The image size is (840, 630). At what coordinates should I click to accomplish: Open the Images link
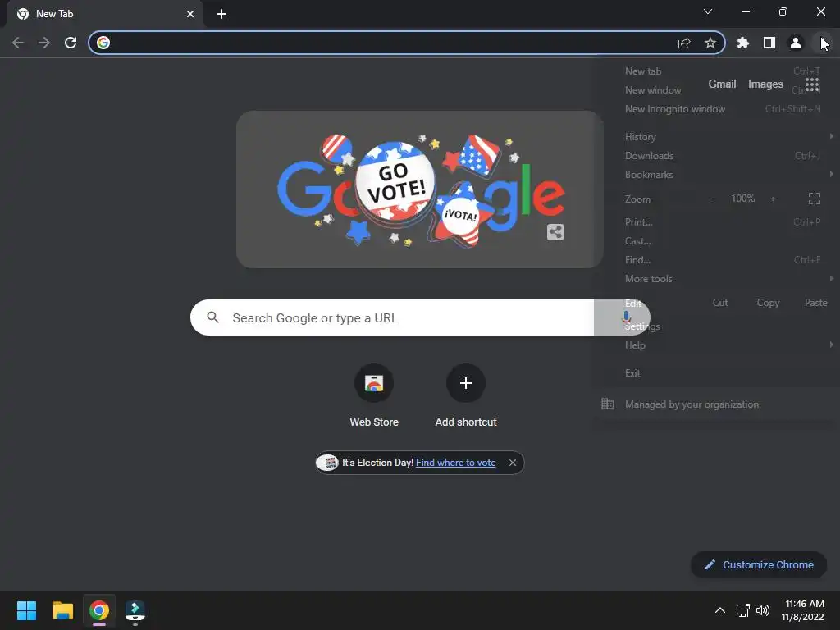tap(765, 84)
